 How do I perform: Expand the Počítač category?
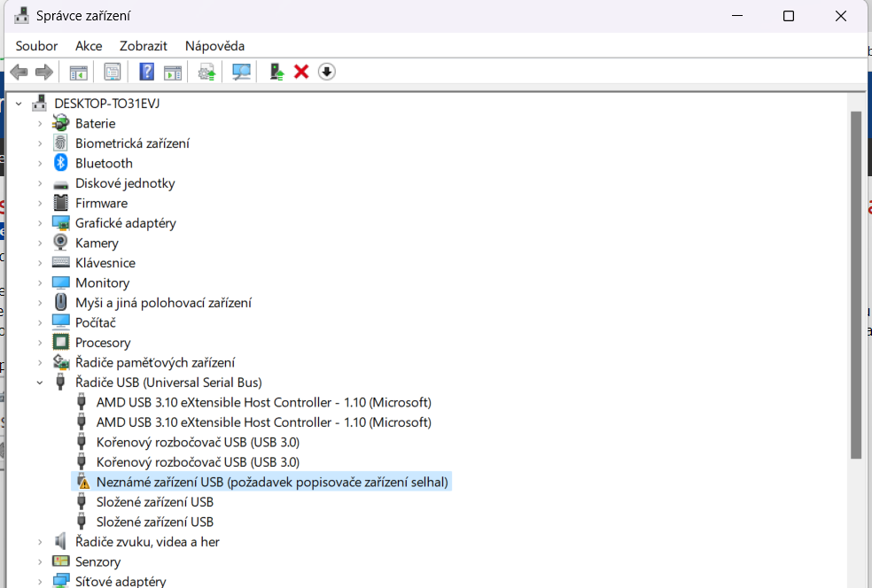(40, 323)
